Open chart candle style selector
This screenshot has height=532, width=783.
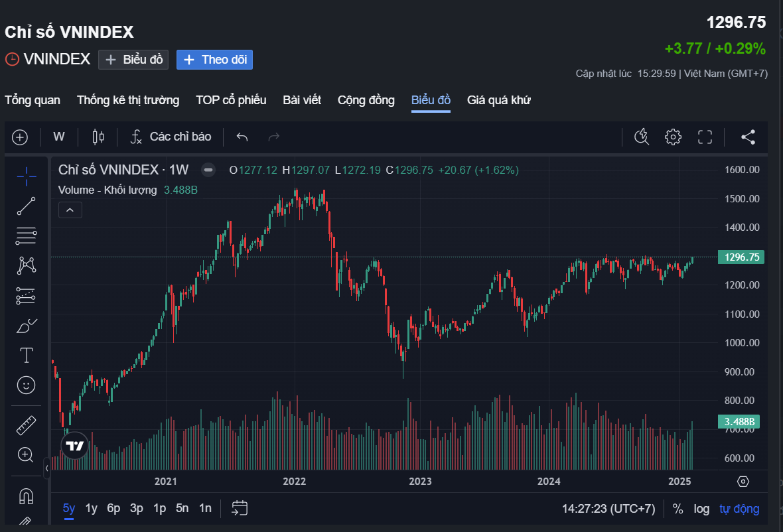coord(98,137)
